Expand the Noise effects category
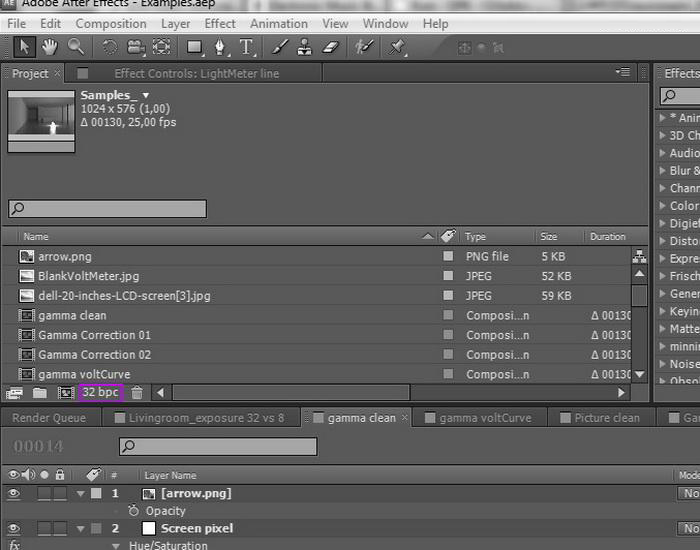Screen dimensions: 700x550 pyautogui.click(x=662, y=364)
